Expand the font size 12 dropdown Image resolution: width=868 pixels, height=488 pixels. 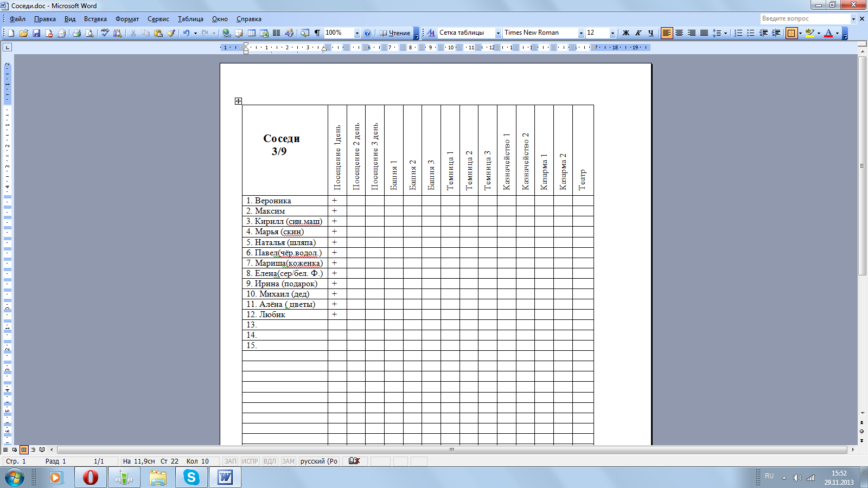[x=612, y=33]
